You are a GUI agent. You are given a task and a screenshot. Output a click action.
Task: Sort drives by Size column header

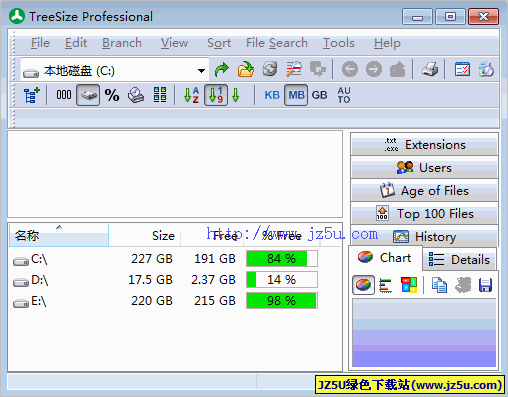click(145, 235)
